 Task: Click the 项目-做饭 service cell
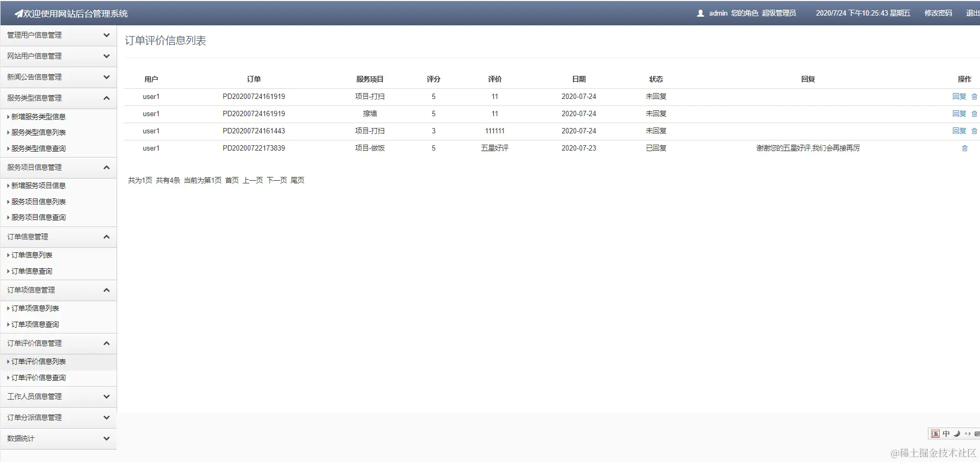pos(370,148)
